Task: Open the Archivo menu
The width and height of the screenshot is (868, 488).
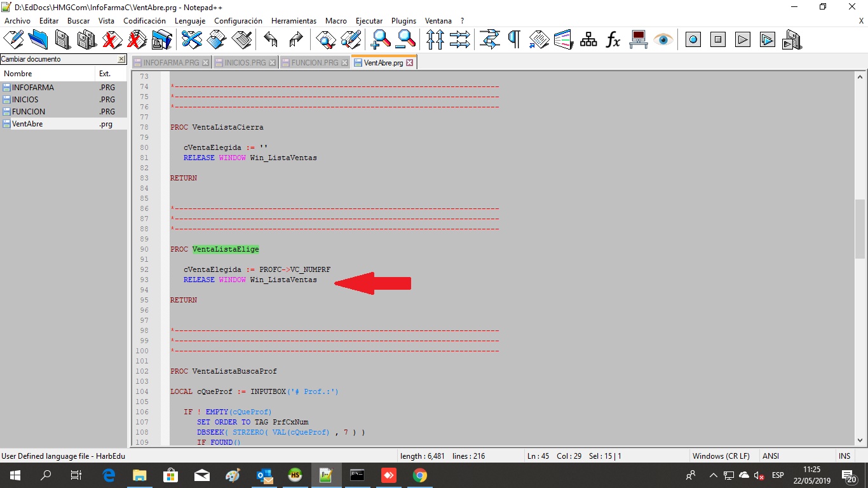Action: coord(17,21)
